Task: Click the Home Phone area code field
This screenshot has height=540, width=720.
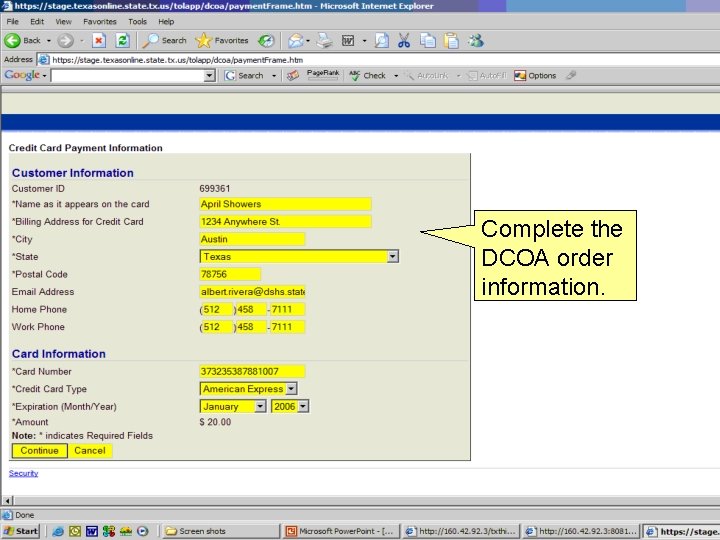Action: tap(218, 309)
